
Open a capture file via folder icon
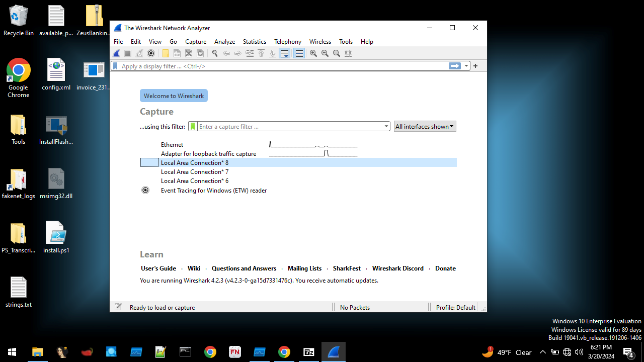click(165, 53)
